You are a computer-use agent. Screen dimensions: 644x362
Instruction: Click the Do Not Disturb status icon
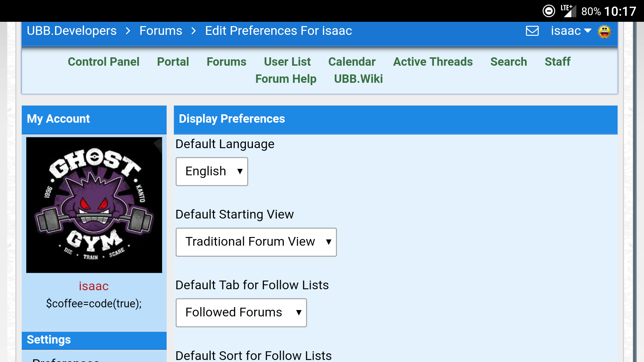549,11
